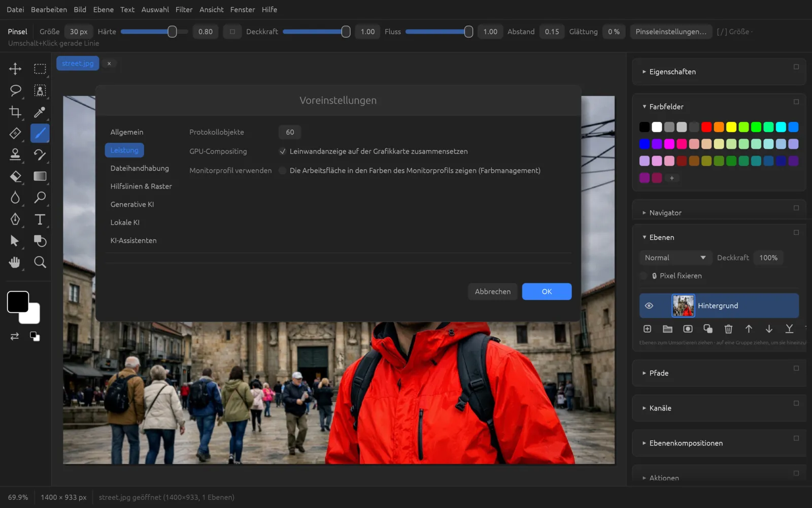Viewport: 812px width, 508px height.
Task: Select the Text tool
Action: tap(40, 219)
